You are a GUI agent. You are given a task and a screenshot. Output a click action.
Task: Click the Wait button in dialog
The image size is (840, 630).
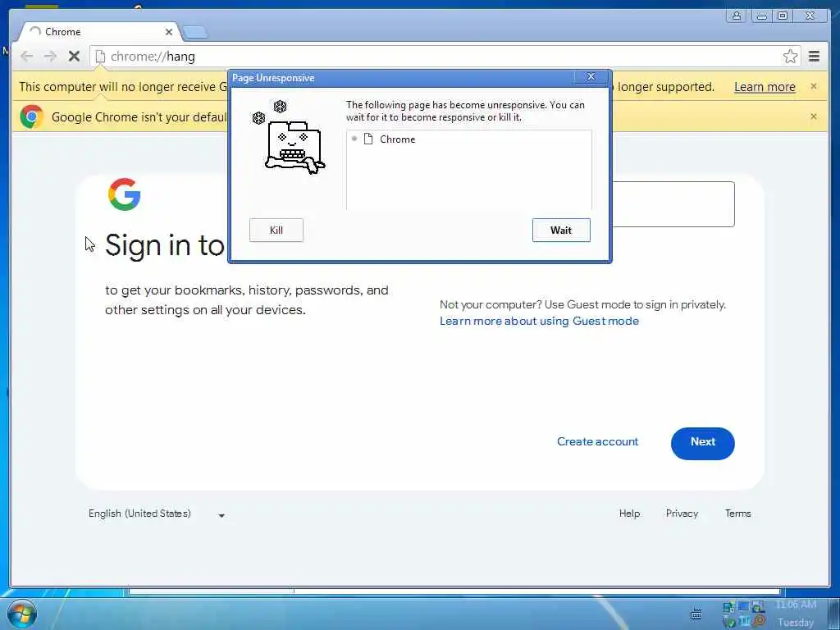pos(561,231)
